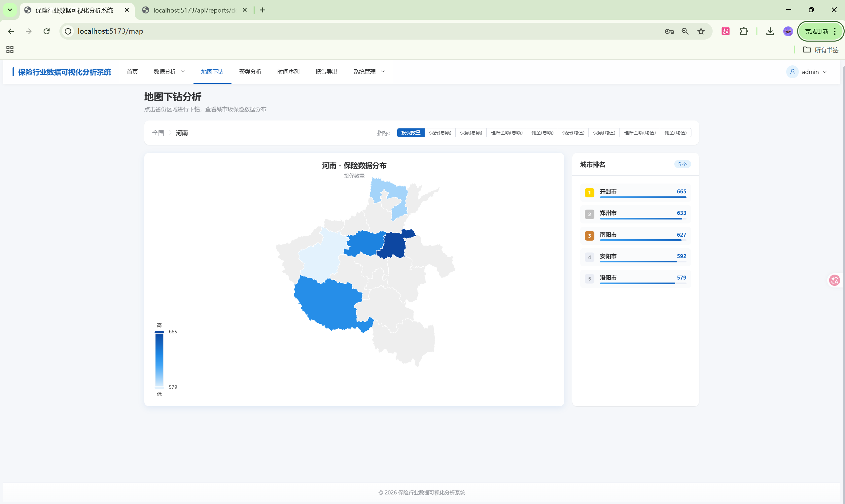Screen dimensions: 845x504
Task: Open the apps grid icon in bookmarks bar
Action: (10, 50)
